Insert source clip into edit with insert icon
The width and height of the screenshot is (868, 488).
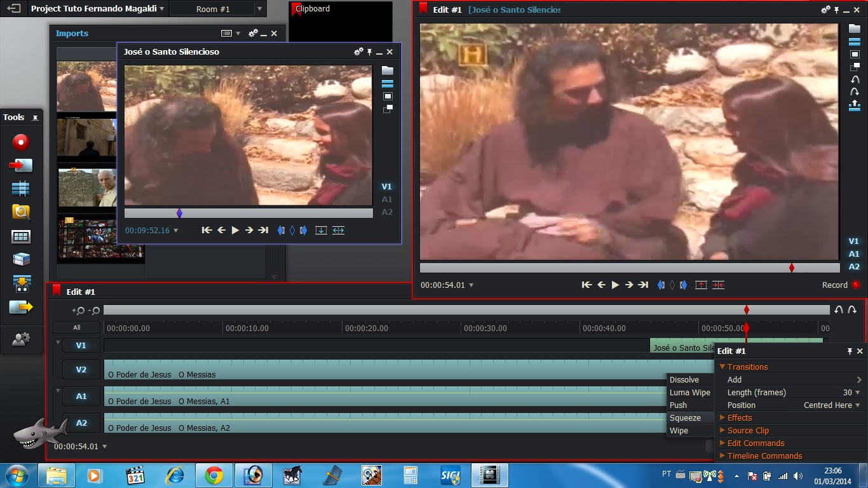(x=321, y=230)
